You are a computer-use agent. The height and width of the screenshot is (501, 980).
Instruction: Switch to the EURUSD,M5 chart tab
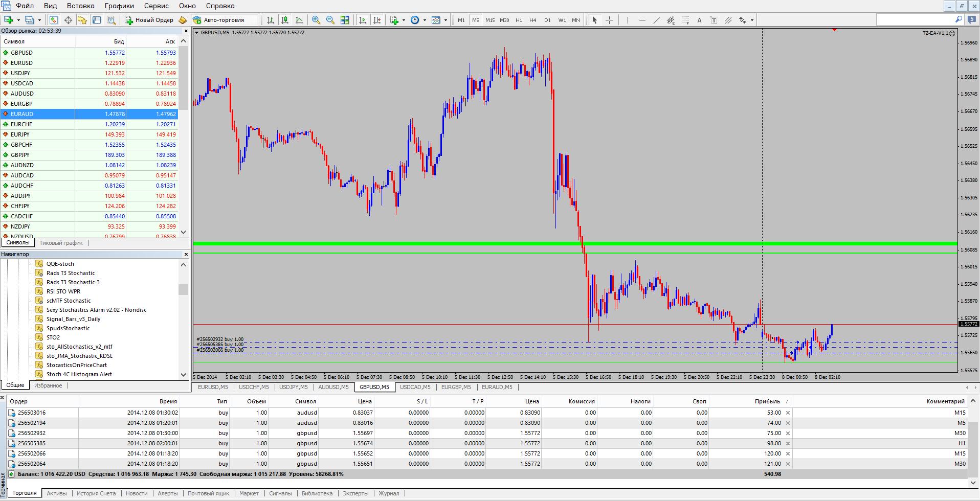pyautogui.click(x=213, y=387)
